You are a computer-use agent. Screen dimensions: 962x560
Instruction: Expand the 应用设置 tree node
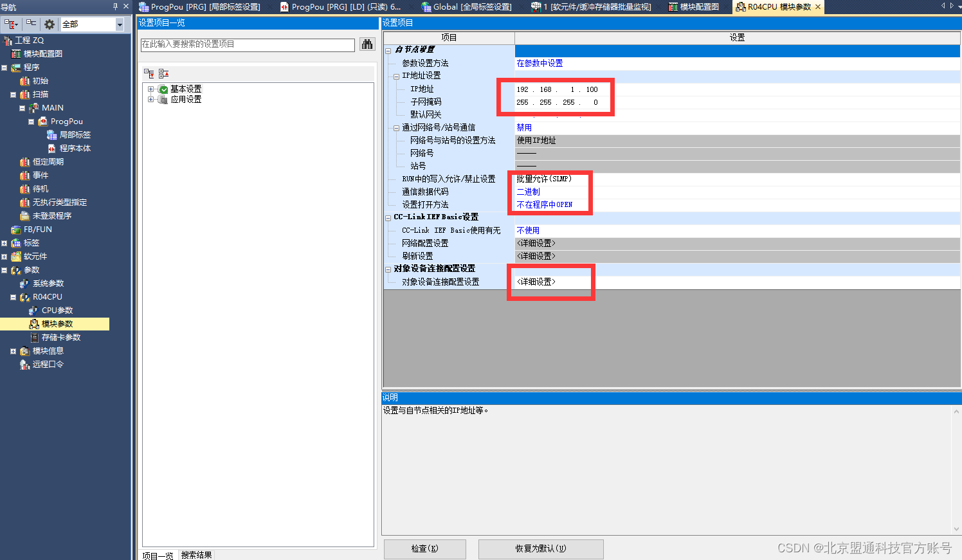tap(149, 99)
